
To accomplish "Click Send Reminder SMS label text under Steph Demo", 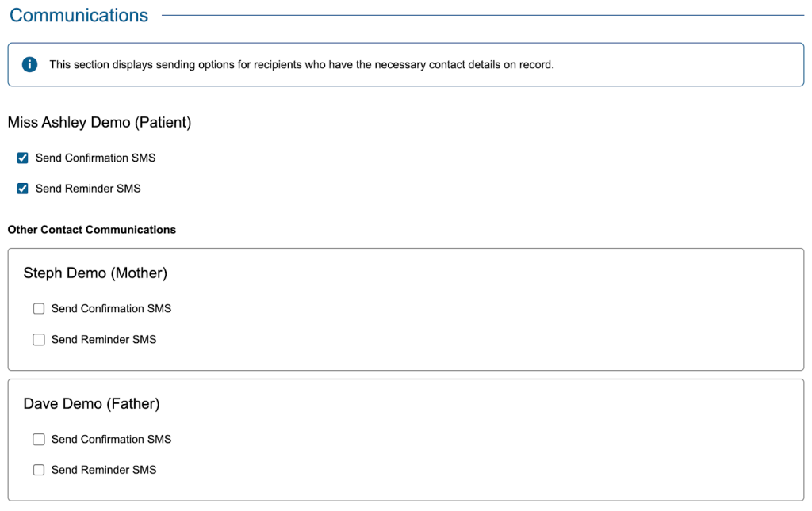I will pyautogui.click(x=104, y=340).
